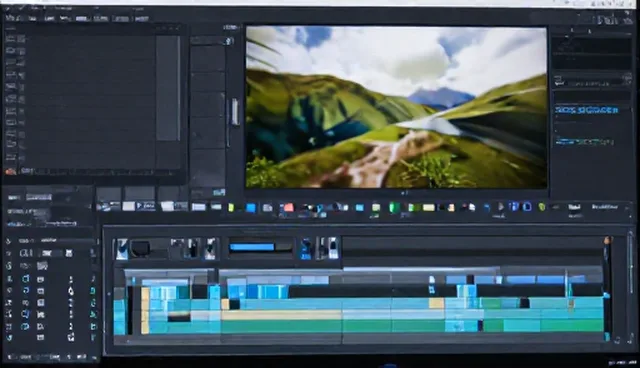Click the water droplet icon in the lower-left tool panel
Viewport: 640px width, 368px height.
tap(71, 291)
